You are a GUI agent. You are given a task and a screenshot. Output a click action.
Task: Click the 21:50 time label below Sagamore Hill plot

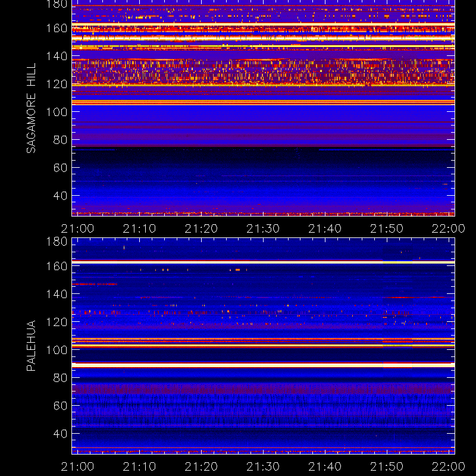387,228
